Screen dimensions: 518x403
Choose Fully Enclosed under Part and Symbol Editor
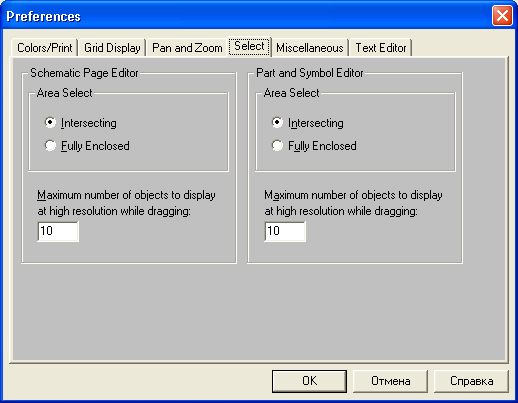pos(314,146)
